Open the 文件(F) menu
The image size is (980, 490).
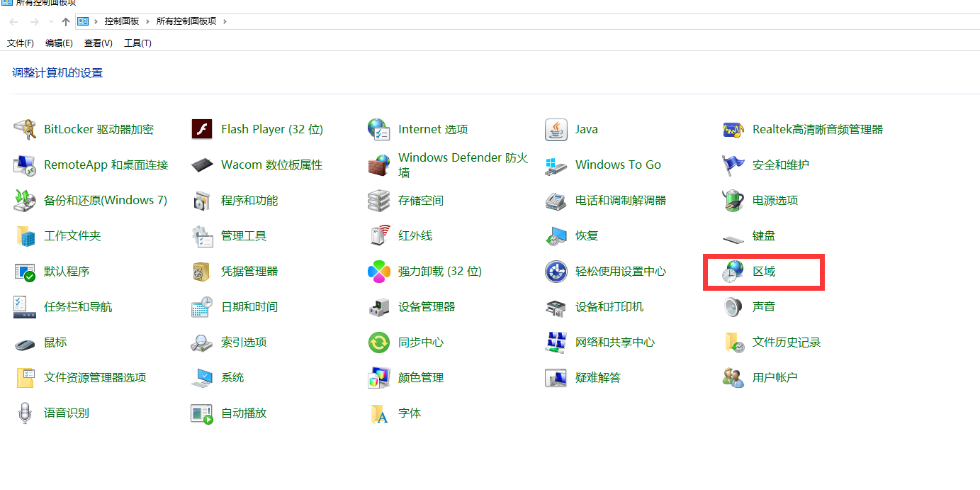click(x=21, y=43)
